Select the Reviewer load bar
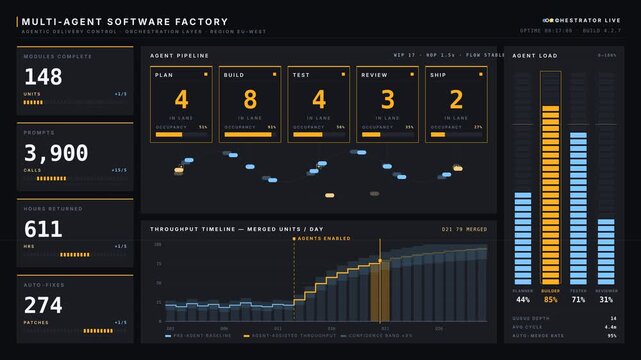The width and height of the screenshot is (641, 360). (x=606, y=252)
